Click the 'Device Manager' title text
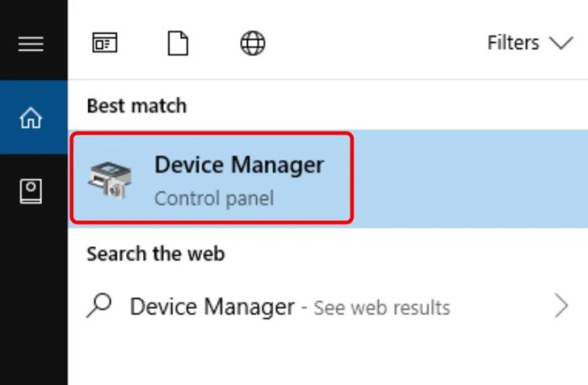 click(x=239, y=165)
